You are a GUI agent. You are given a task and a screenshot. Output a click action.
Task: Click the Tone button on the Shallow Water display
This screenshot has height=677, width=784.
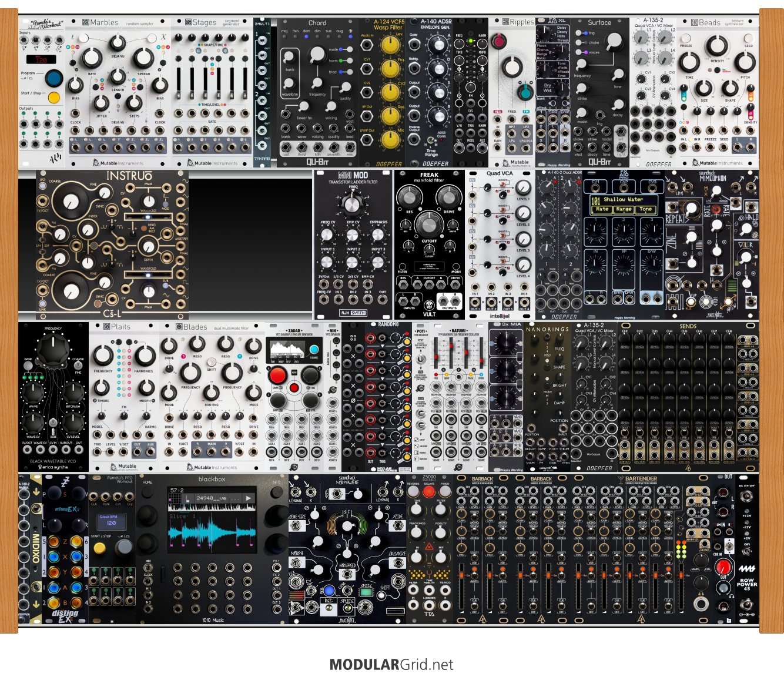click(646, 209)
